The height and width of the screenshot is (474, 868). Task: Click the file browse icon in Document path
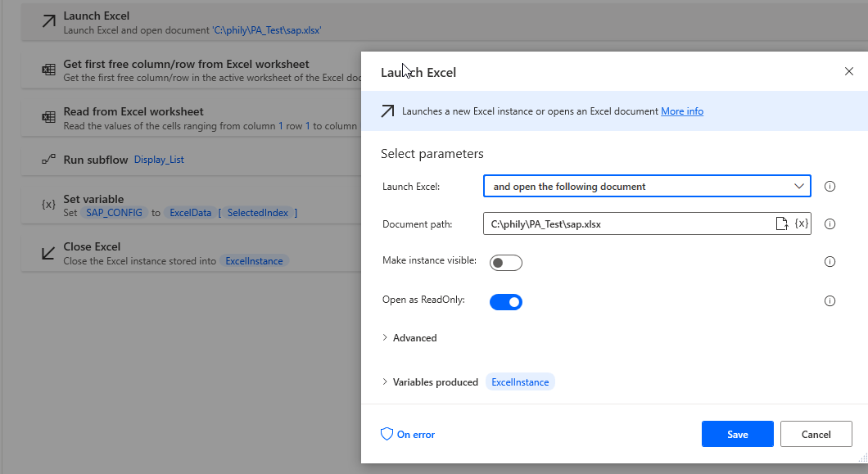tap(782, 223)
